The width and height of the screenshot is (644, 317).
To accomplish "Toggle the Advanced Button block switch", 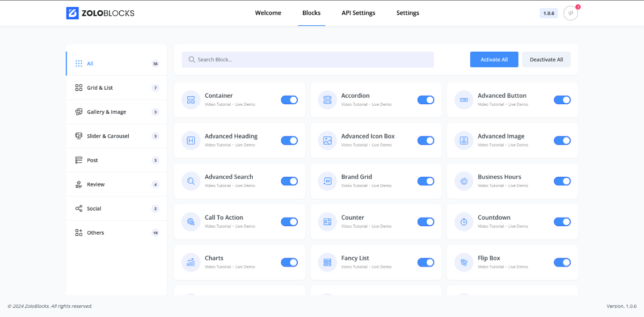I will (x=562, y=100).
